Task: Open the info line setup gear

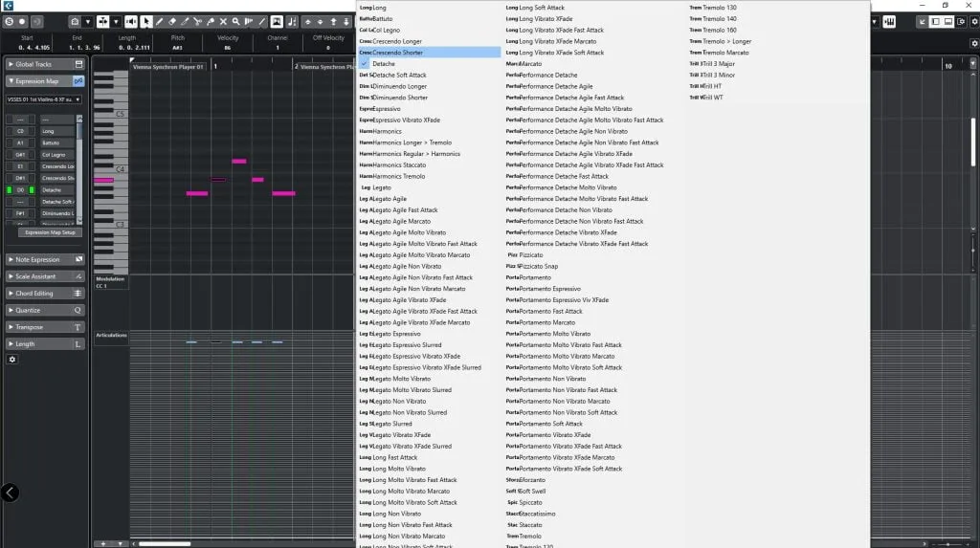Action: pos(974,43)
